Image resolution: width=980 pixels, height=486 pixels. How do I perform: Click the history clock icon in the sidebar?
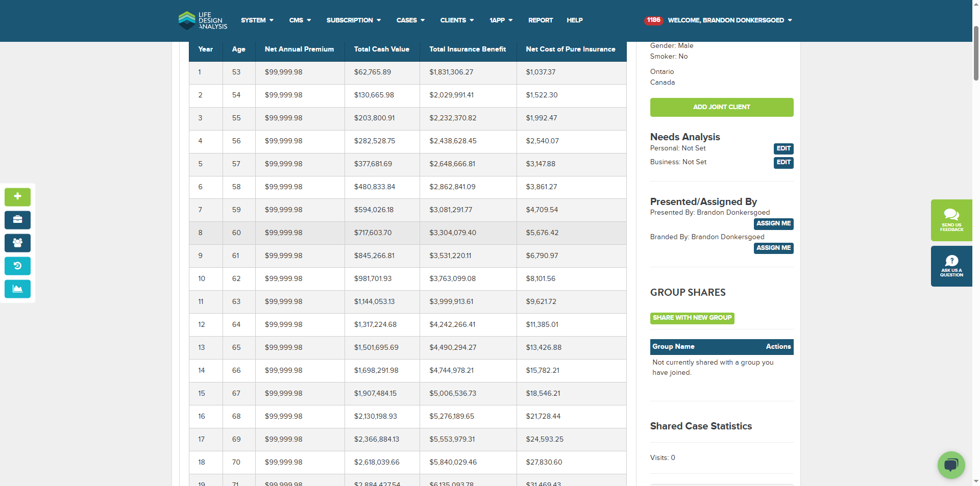tap(17, 266)
